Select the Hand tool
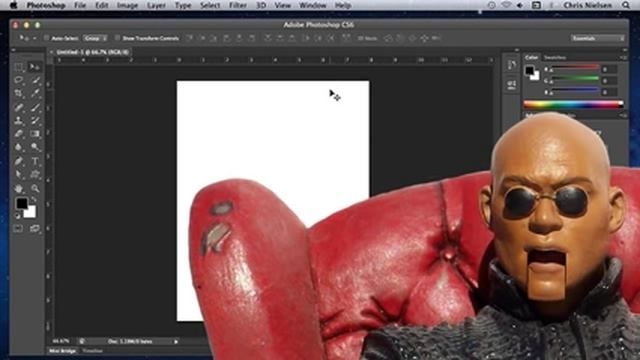 coord(19,189)
